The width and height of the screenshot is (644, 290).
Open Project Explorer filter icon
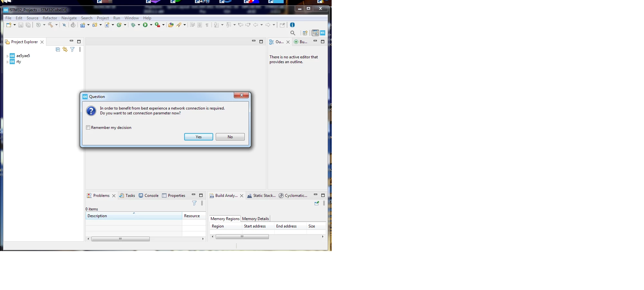pos(72,49)
